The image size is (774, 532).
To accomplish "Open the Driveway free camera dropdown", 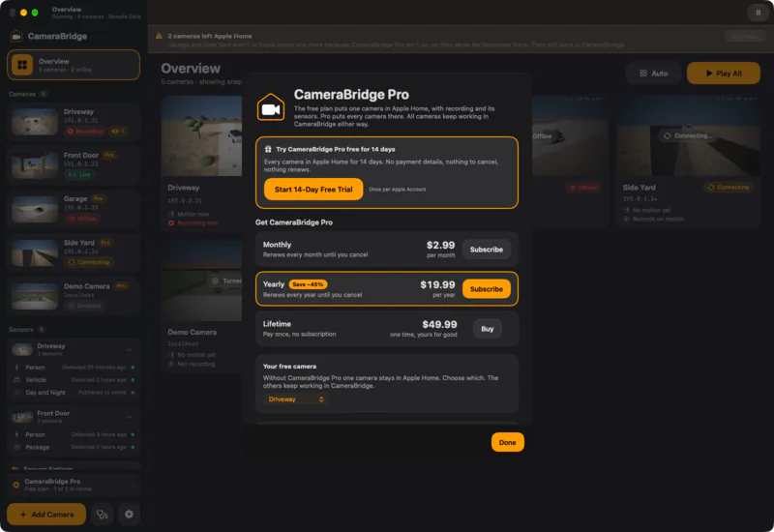I will pos(296,399).
